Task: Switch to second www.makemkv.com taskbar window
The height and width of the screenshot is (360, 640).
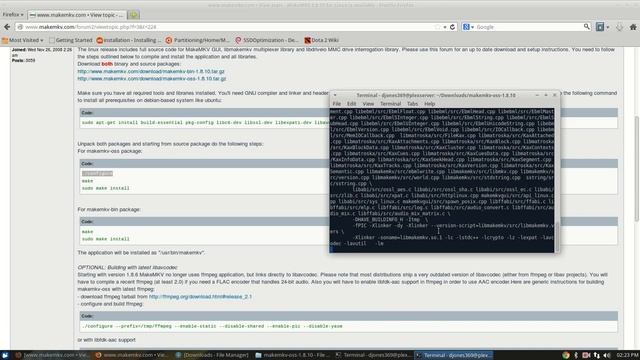Action: tap(131, 355)
